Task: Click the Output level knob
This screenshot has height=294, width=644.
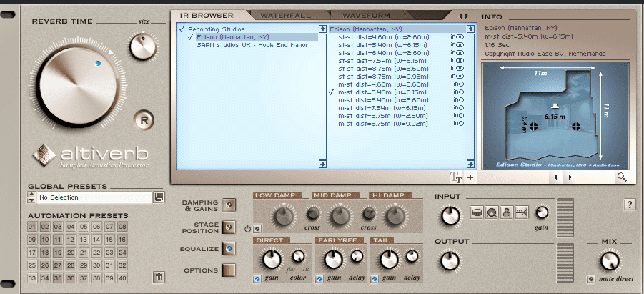Action: (450, 261)
